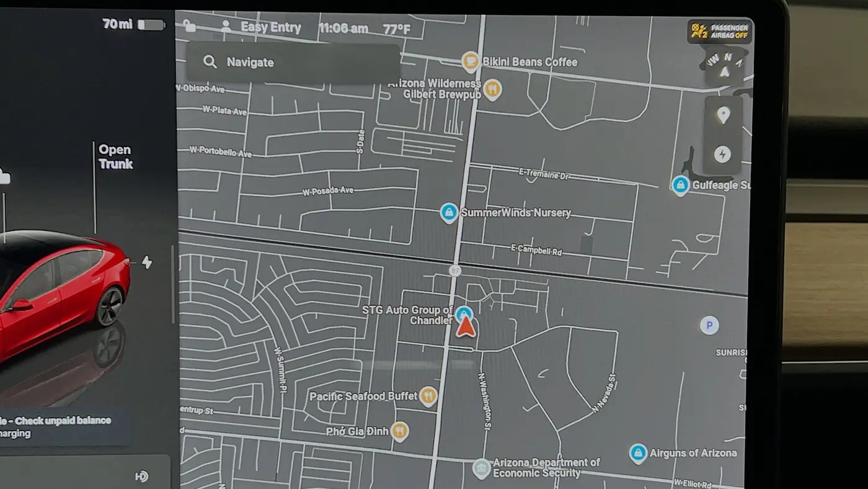This screenshot has height=489, width=868.
Task: Select the Arizona Wilderness Gilbert Brewpub pin
Action: tap(492, 89)
